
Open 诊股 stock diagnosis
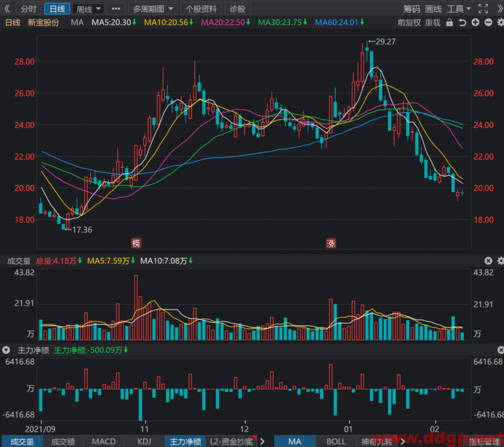(237, 9)
